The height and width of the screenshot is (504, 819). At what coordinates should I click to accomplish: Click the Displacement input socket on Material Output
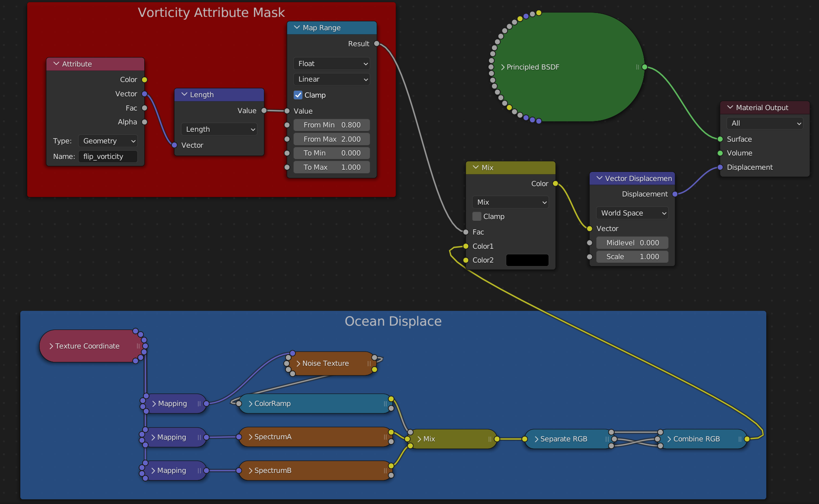[720, 167]
